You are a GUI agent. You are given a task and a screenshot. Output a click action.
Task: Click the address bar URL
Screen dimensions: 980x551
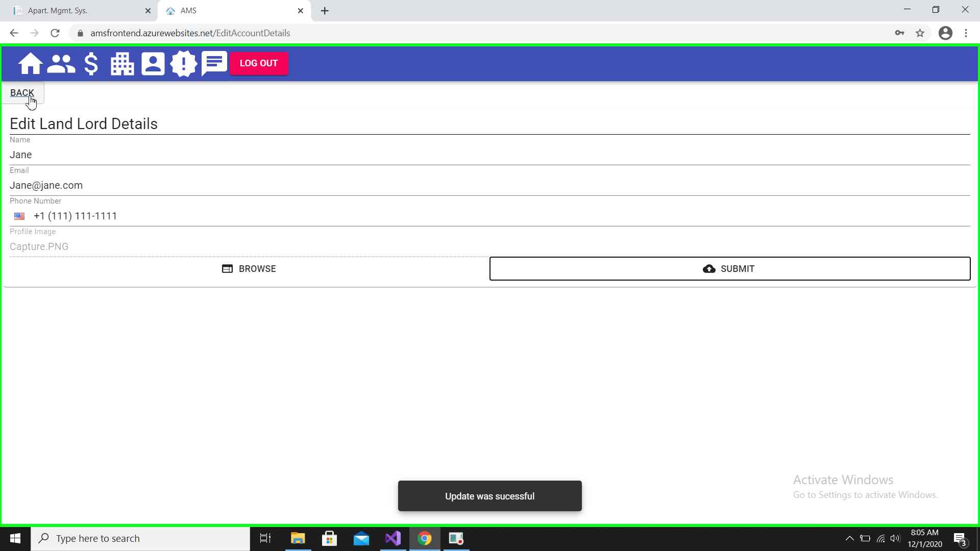pos(190,33)
